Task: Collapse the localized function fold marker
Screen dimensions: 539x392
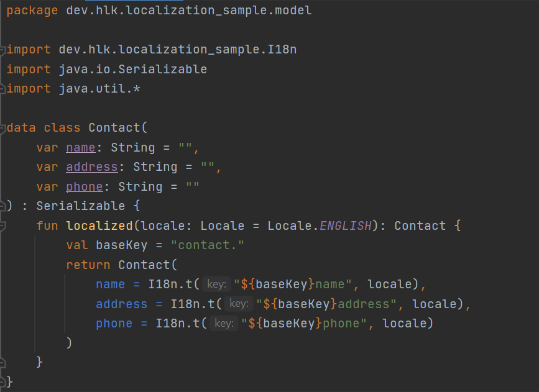Action: point(2,226)
